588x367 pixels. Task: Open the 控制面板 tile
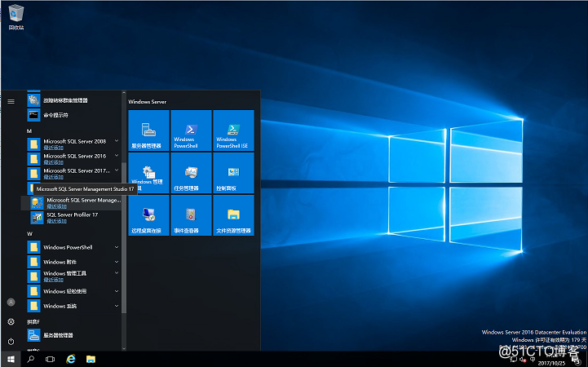233,173
